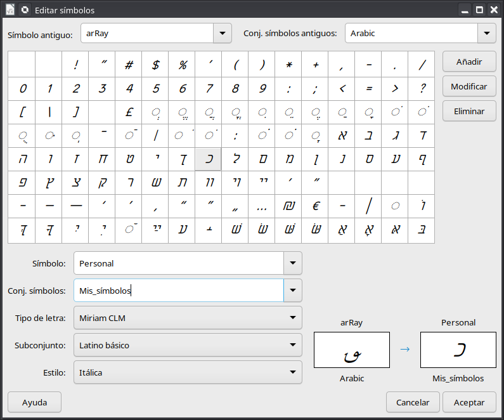Select the Hebrew qof ק glyph
The height and width of the screenshot is (420, 504).
102,182
